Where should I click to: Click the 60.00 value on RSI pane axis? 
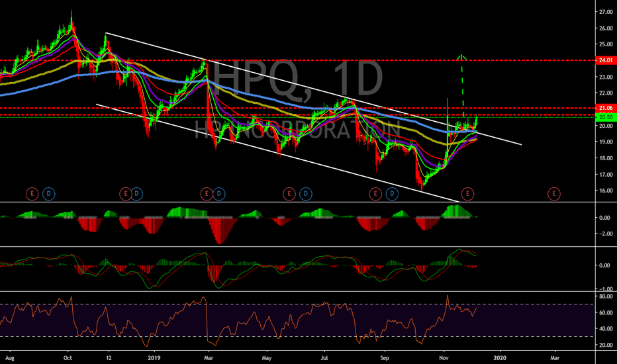(x=606, y=313)
